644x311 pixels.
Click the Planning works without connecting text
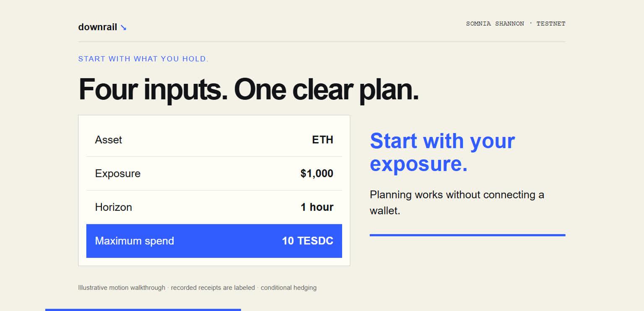click(457, 202)
